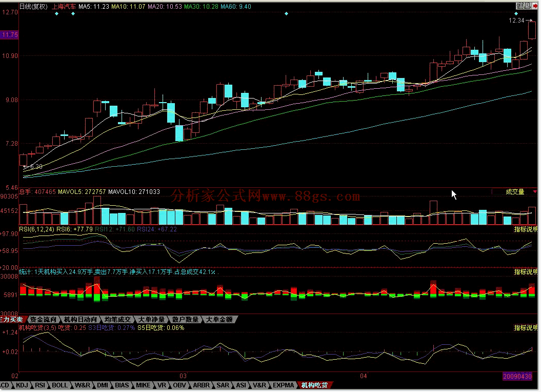Select the SAR indicator tab
The image size is (541, 392).
pos(223,385)
